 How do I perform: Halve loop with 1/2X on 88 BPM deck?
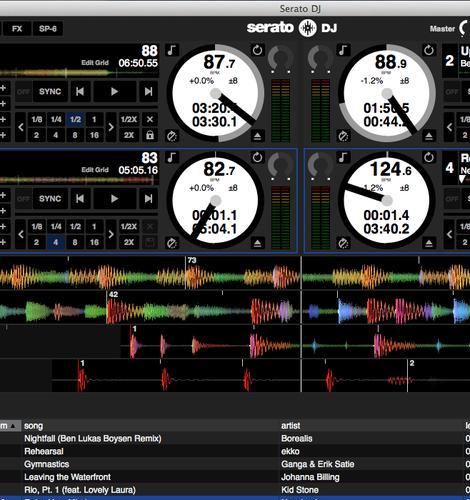click(129, 119)
